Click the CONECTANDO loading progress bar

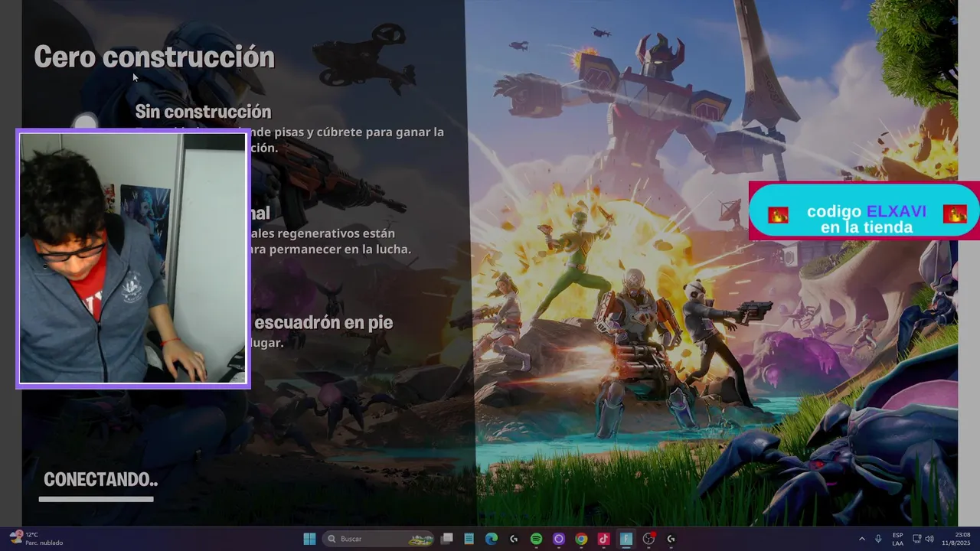(x=96, y=499)
